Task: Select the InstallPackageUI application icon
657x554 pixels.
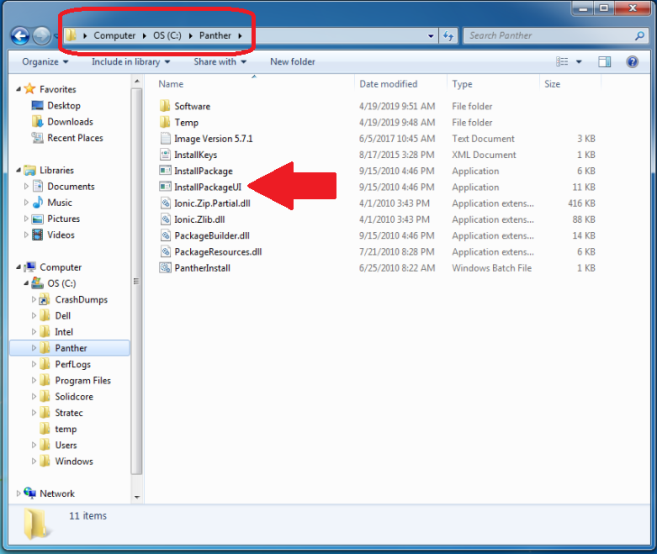Action: 166,187
